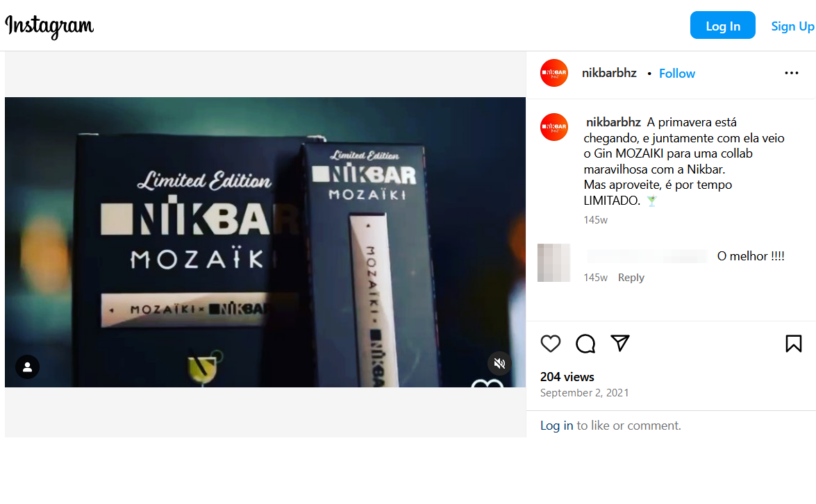
Task: Show tagged people via the person icon
Action: (x=28, y=367)
